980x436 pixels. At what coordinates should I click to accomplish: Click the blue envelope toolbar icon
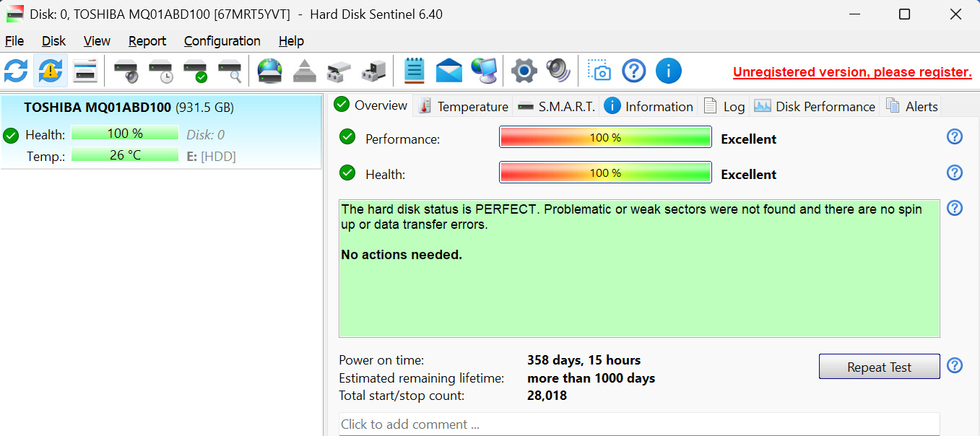point(449,71)
